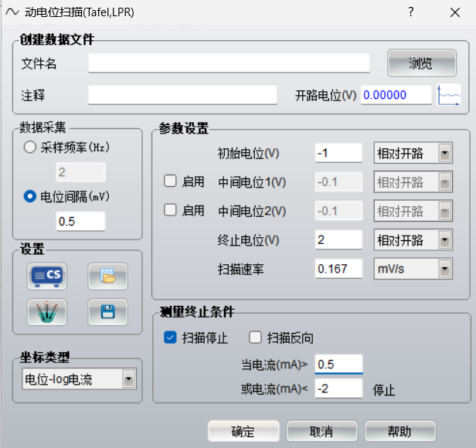Click the 数据采集 group label
476x448 pixels.
pyautogui.click(x=42, y=127)
